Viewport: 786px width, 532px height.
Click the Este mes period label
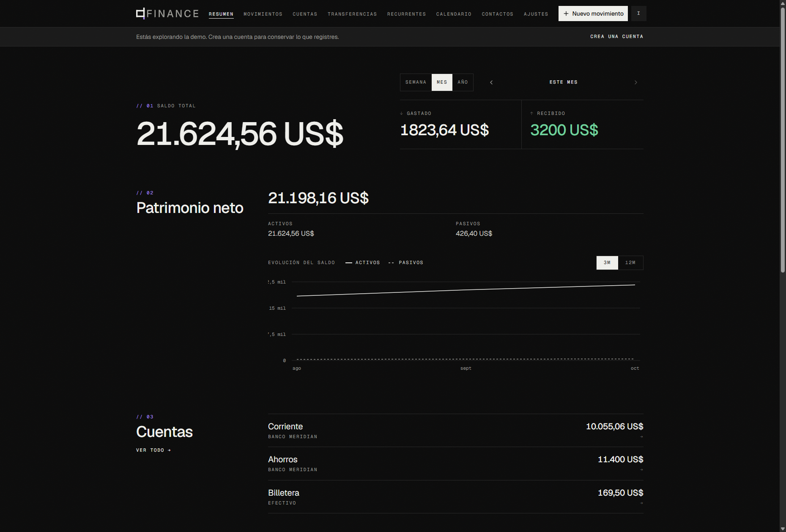coord(564,82)
